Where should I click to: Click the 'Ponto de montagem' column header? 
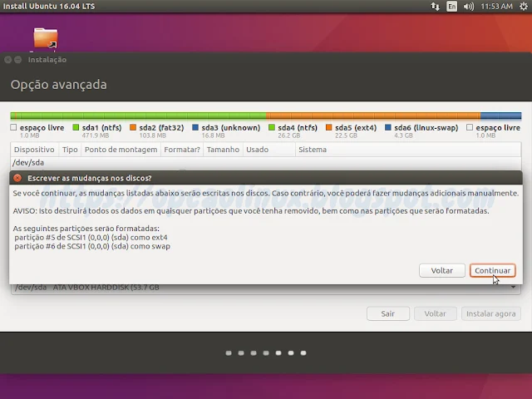pos(121,150)
